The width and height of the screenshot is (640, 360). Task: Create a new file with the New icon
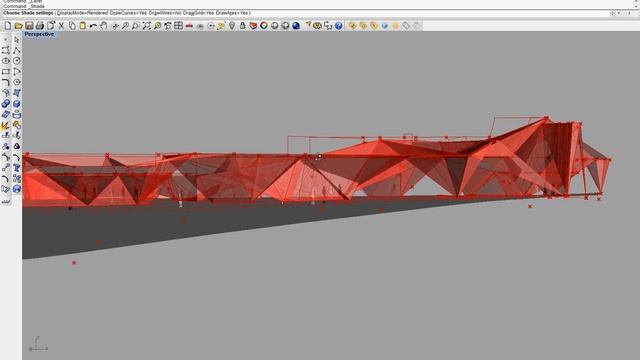[x=8, y=26]
